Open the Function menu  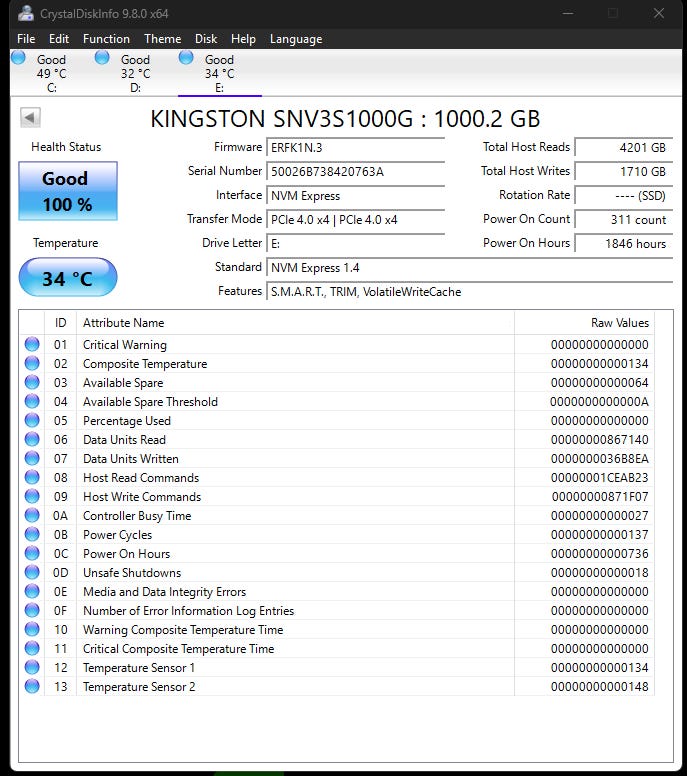pos(106,39)
